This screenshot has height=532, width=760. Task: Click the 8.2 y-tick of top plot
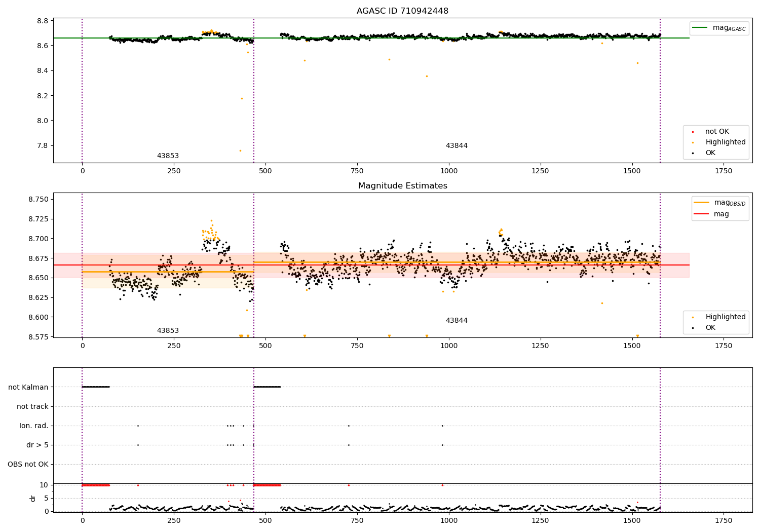click(43, 96)
